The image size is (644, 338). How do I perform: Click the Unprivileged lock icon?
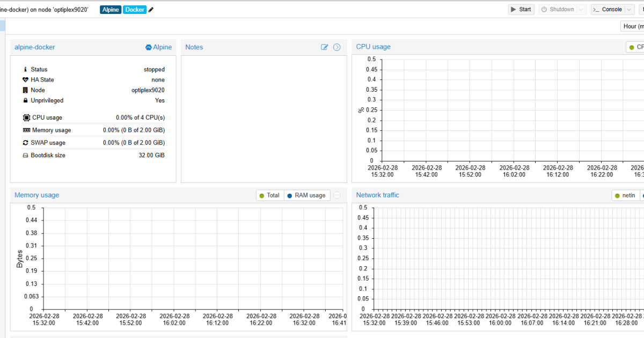pyautogui.click(x=25, y=100)
